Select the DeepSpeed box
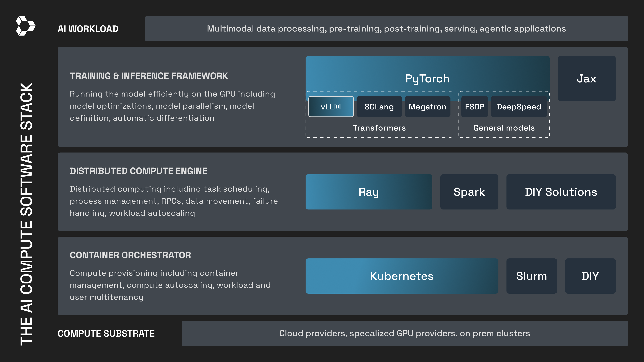Image resolution: width=644 pixels, height=362 pixels. [519, 107]
